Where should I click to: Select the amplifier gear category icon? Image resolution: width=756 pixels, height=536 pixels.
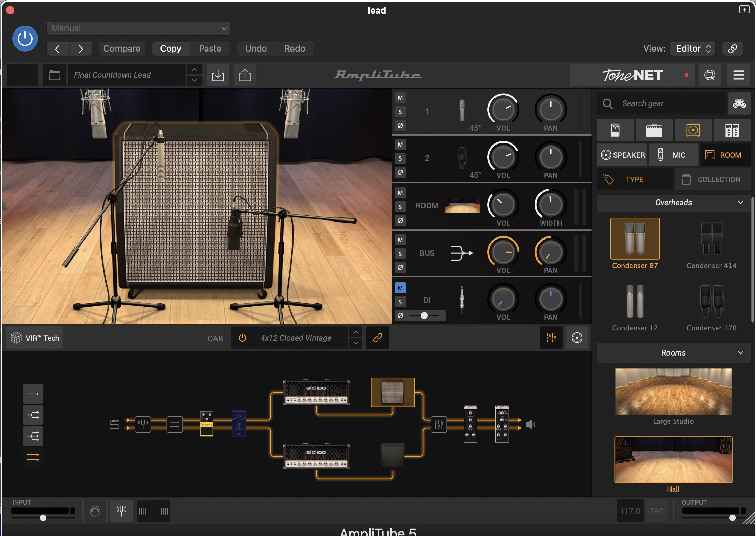point(654,130)
